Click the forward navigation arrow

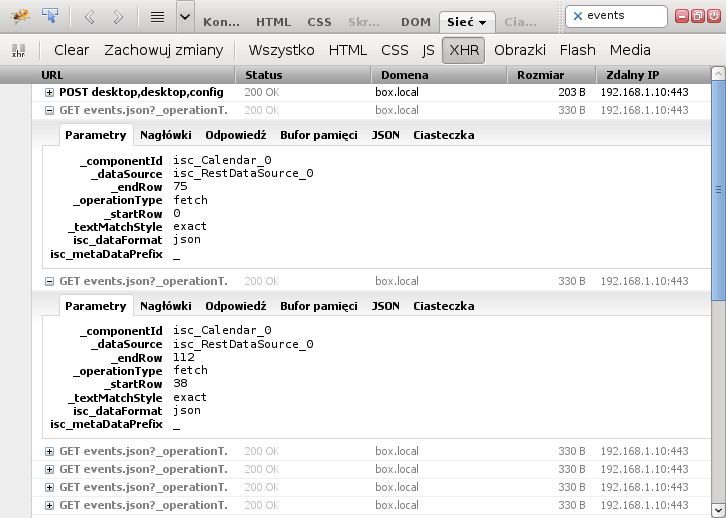coord(118,17)
